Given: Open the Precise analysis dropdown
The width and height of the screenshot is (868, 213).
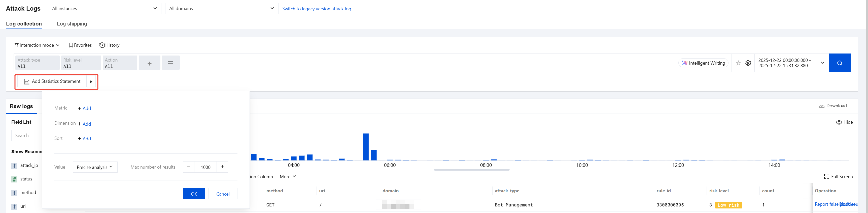Looking at the screenshot, I should (95, 167).
